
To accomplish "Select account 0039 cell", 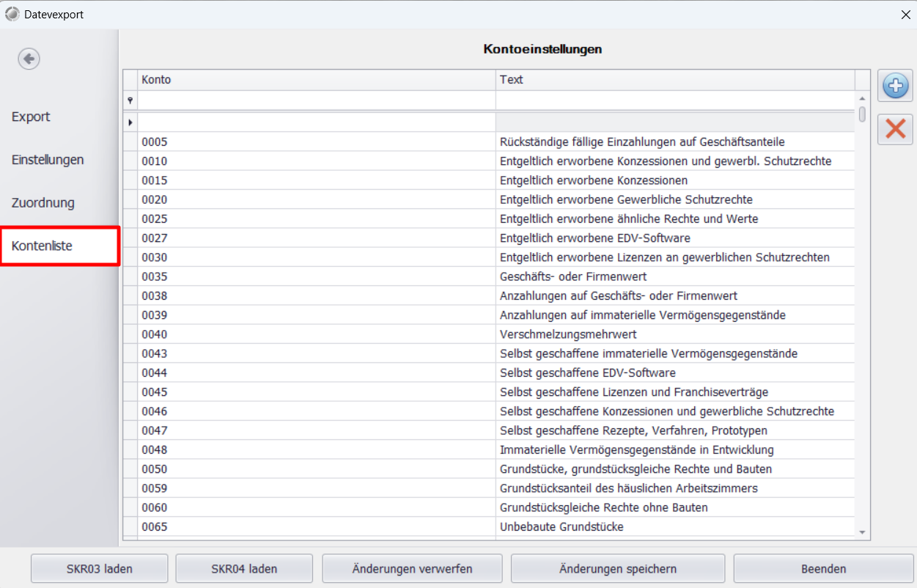I will [317, 315].
